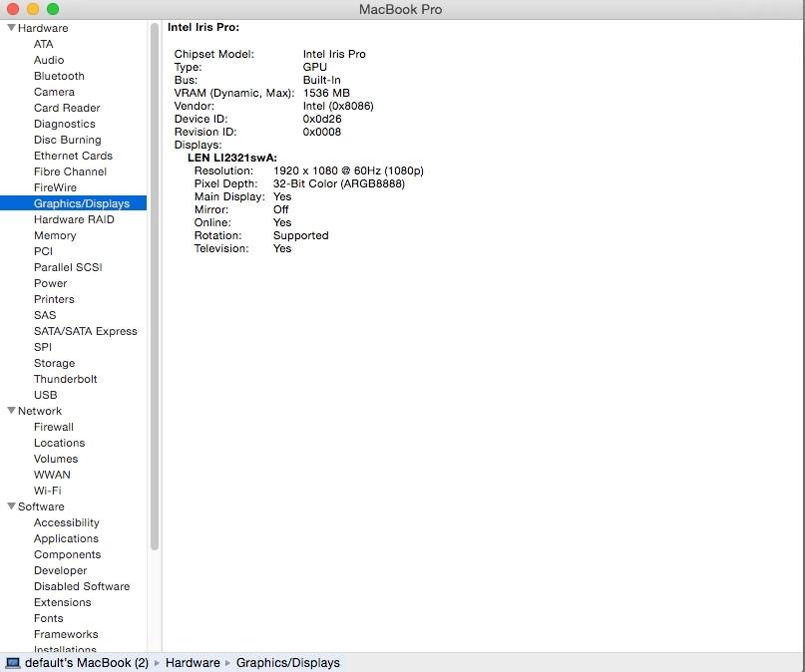The width and height of the screenshot is (805, 672).
Task: Check the Firewall network settings
Action: (x=54, y=427)
